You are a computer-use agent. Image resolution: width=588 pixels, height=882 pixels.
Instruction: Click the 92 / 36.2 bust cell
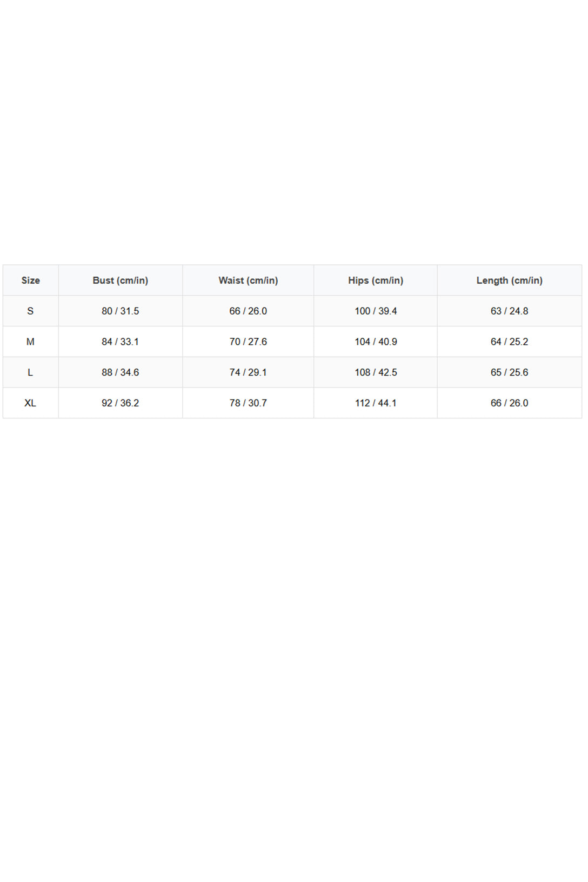coord(121,403)
